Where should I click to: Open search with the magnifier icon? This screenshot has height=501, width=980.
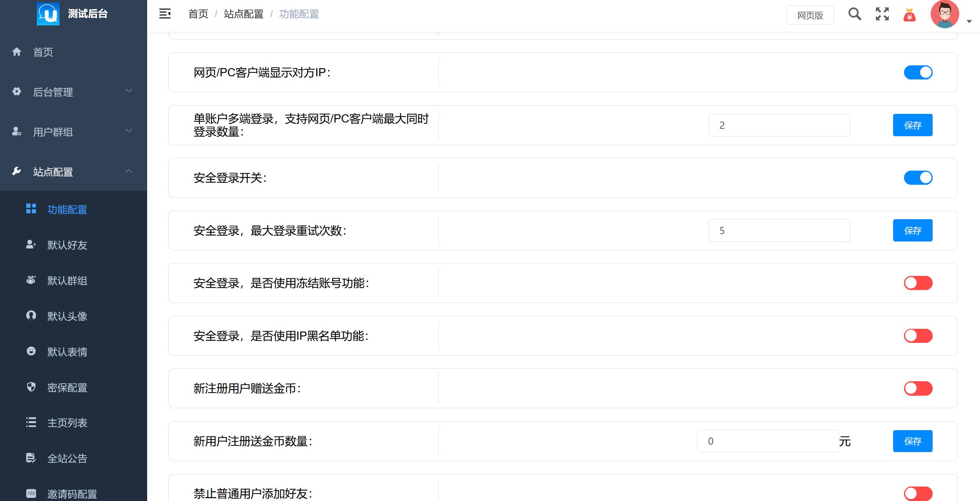click(855, 14)
